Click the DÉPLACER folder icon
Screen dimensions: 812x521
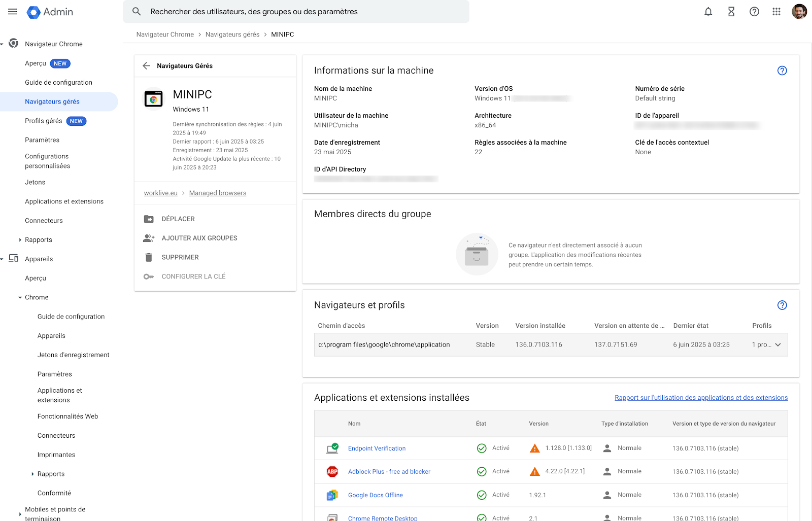(149, 219)
